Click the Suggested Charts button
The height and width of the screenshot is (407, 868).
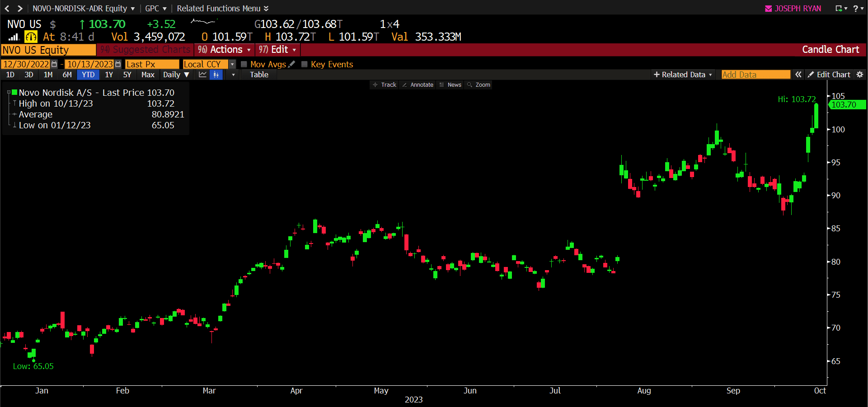(x=145, y=50)
